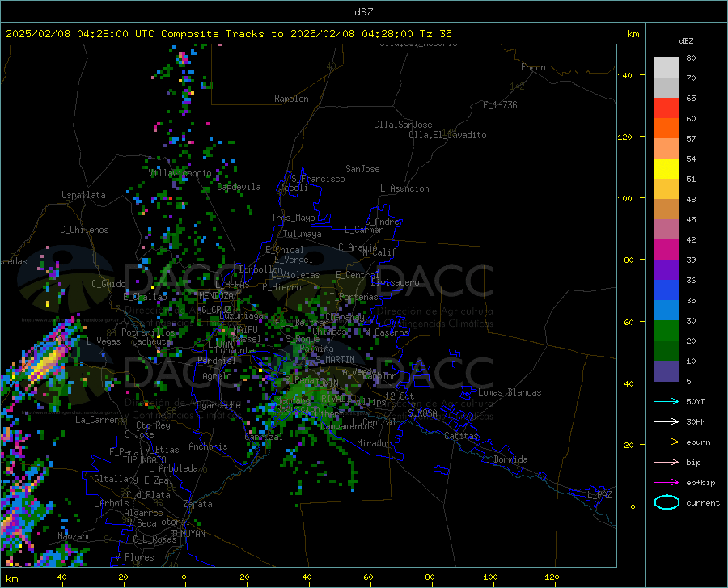This screenshot has height=588, width=728.
Task: Click the Encon map label
Action: pos(533,67)
